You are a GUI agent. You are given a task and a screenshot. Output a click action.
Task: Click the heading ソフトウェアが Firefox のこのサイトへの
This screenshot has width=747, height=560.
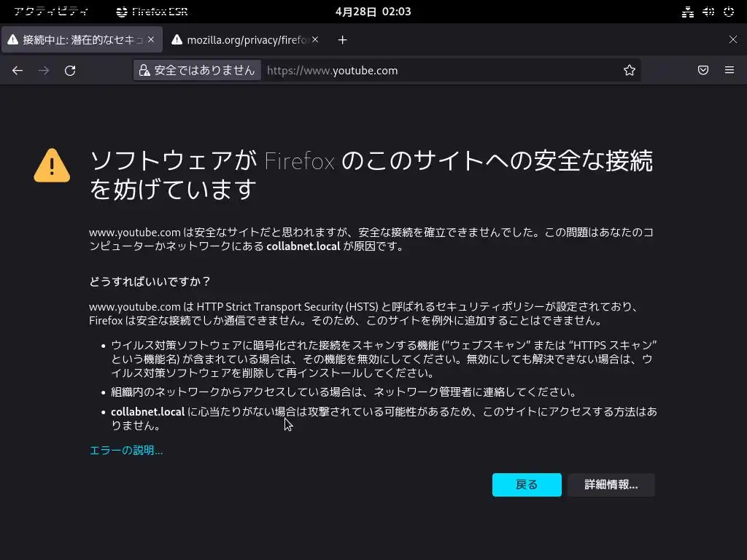point(371,175)
